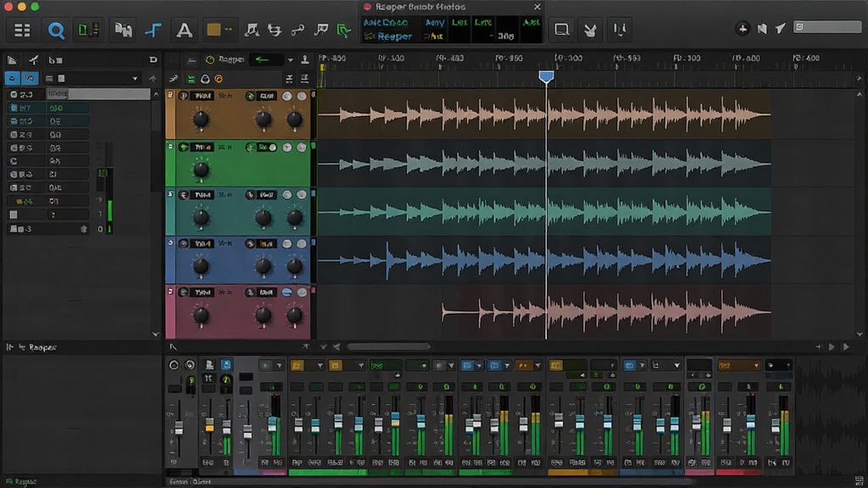
Task: Click the green arrow routing icon in toolbar
Action: click(344, 30)
